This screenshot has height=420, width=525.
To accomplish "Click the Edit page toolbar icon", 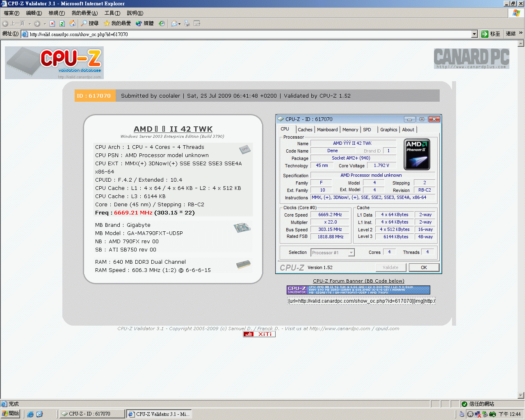I will (x=197, y=23).
